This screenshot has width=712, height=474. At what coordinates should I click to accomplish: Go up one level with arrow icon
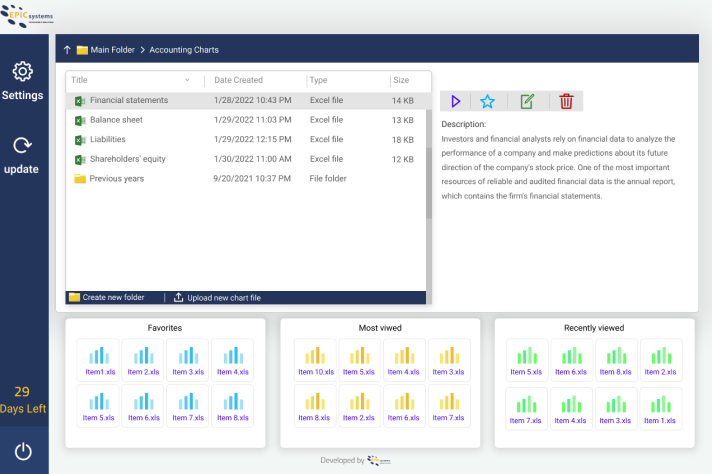point(67,50)
